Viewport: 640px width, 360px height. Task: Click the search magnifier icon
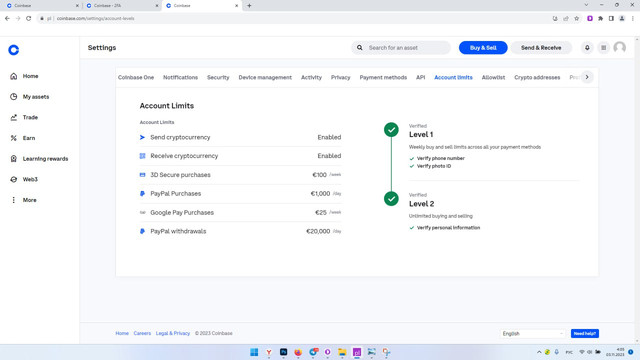point(360,48)
